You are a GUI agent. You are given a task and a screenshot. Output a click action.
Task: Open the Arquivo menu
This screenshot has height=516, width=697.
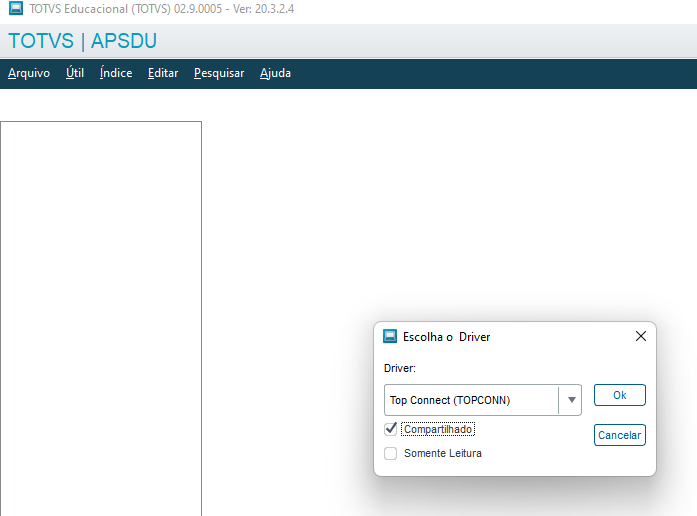click(29, 73)
